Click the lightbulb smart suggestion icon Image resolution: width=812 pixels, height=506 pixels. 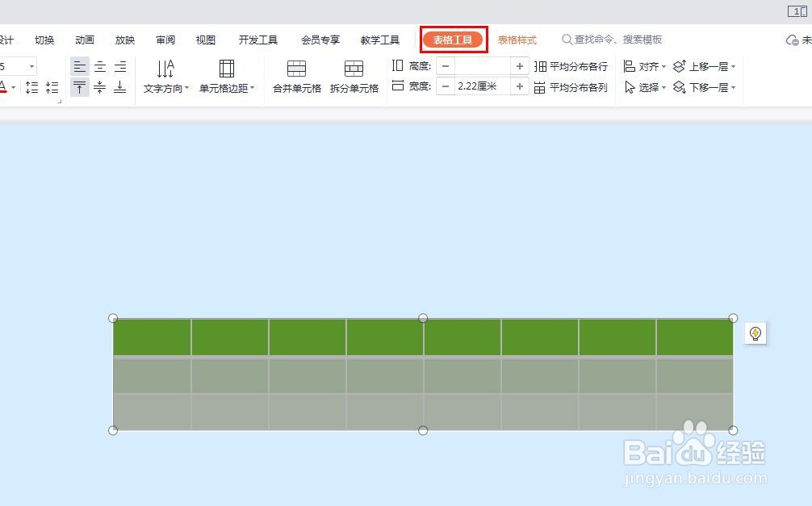755,333
